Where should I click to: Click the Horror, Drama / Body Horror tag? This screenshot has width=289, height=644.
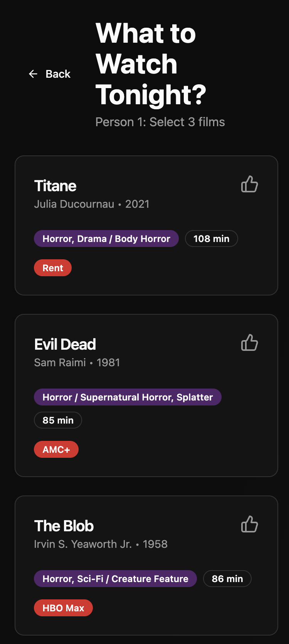coord(106,239)
